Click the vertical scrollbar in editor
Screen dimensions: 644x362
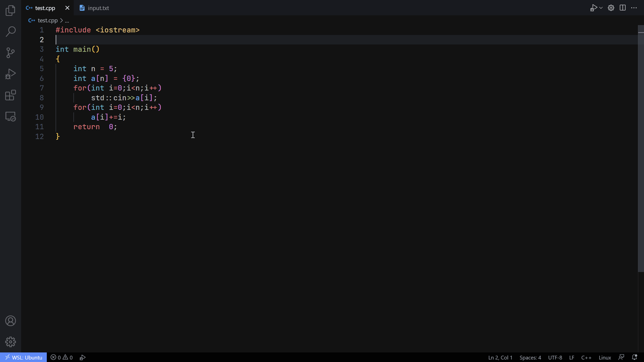coord(641,151)
